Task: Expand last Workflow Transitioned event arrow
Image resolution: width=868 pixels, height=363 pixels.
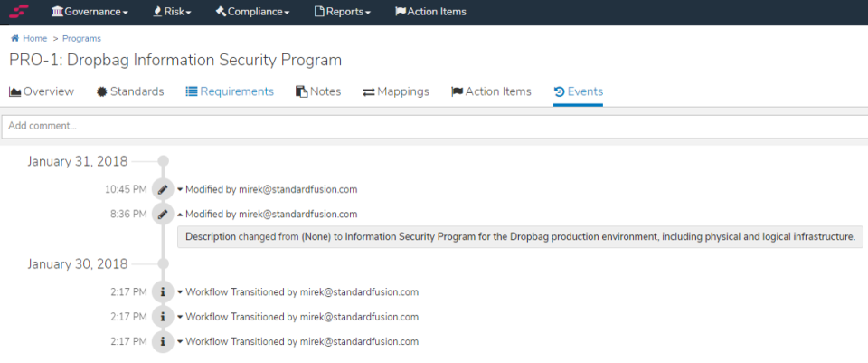Action: tap(180, 342)
